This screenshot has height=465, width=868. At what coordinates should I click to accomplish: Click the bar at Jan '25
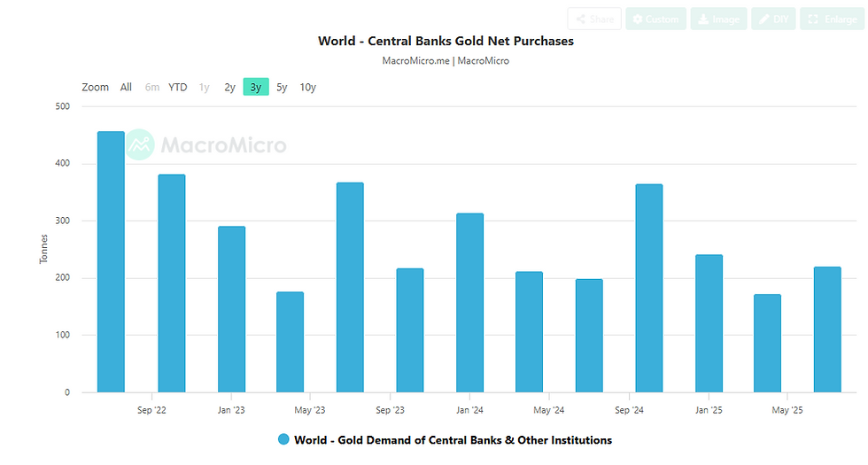[709, 324]
